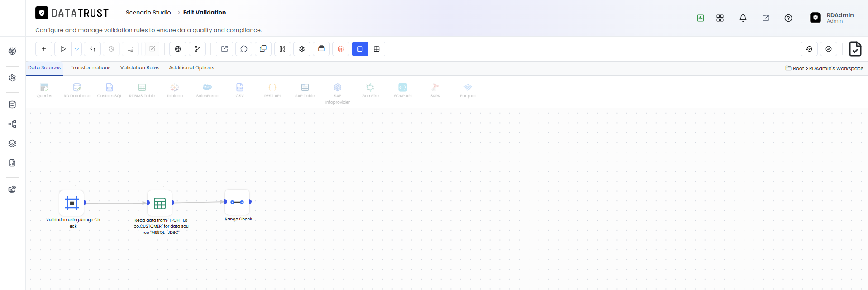Open the comments speech bubble icon
This screenshot has width=868, height=290.
click(244, 49)
